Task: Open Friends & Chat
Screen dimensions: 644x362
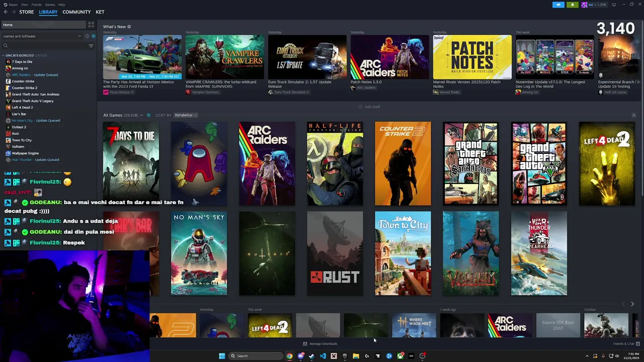Action: (x=626, y=344)
